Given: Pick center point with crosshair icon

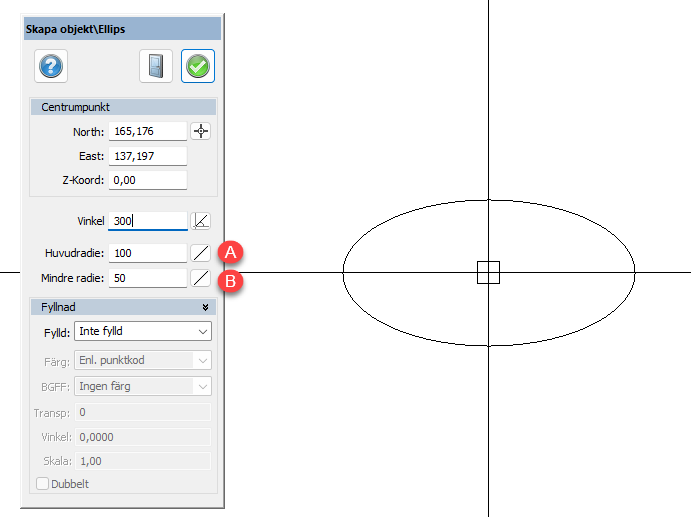Looking at the screenshot, I should 201,131.
